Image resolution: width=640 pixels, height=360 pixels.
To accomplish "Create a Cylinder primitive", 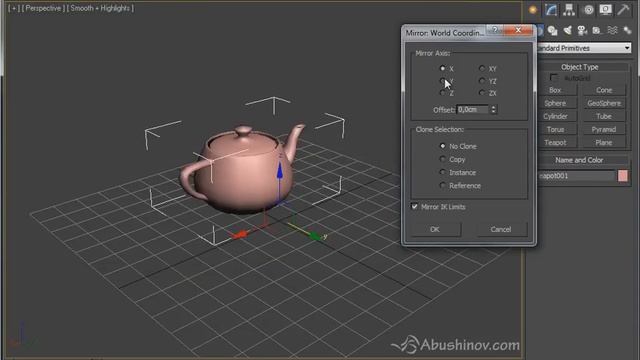I will [555, 116].
